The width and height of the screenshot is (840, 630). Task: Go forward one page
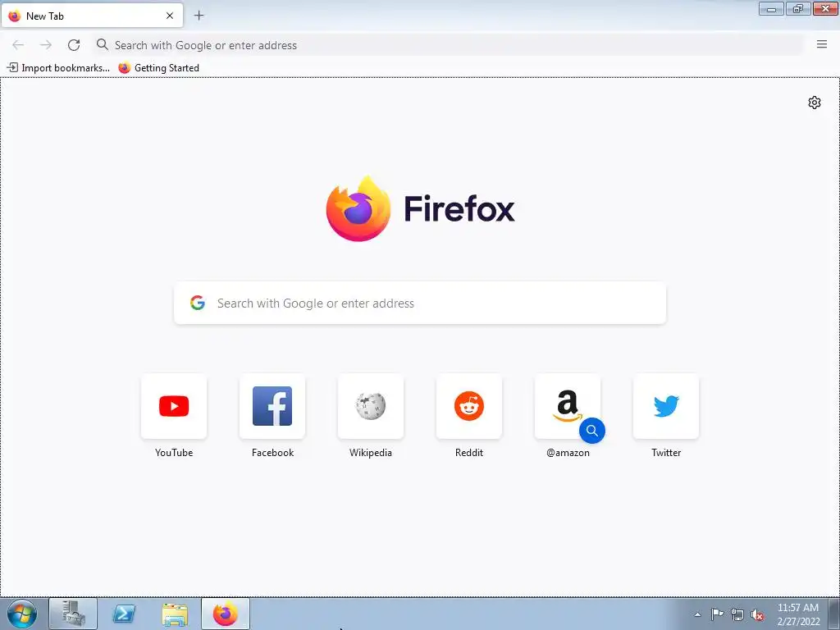[x=46, y=45]
